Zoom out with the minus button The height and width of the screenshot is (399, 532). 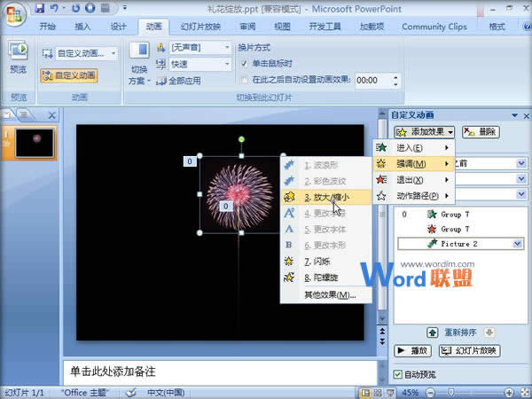click(x=430, y=393)
